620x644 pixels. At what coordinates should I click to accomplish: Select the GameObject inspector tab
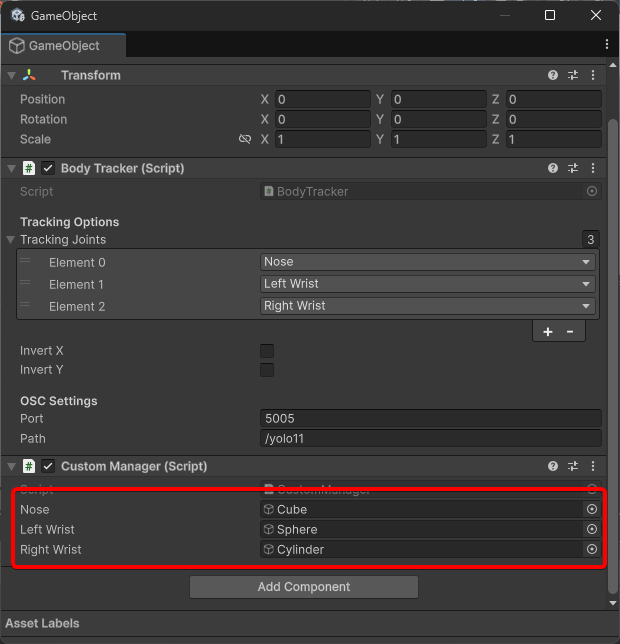tap(64, 46)
